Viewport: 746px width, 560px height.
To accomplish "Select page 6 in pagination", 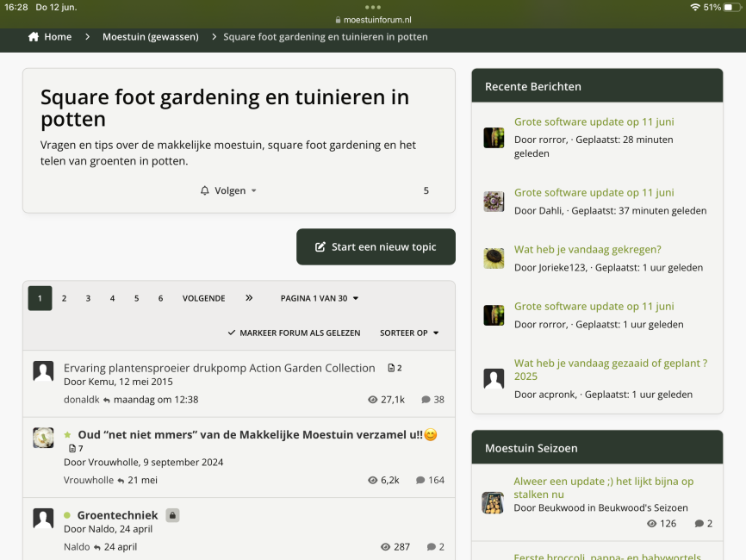I will (x=160, y=298).
